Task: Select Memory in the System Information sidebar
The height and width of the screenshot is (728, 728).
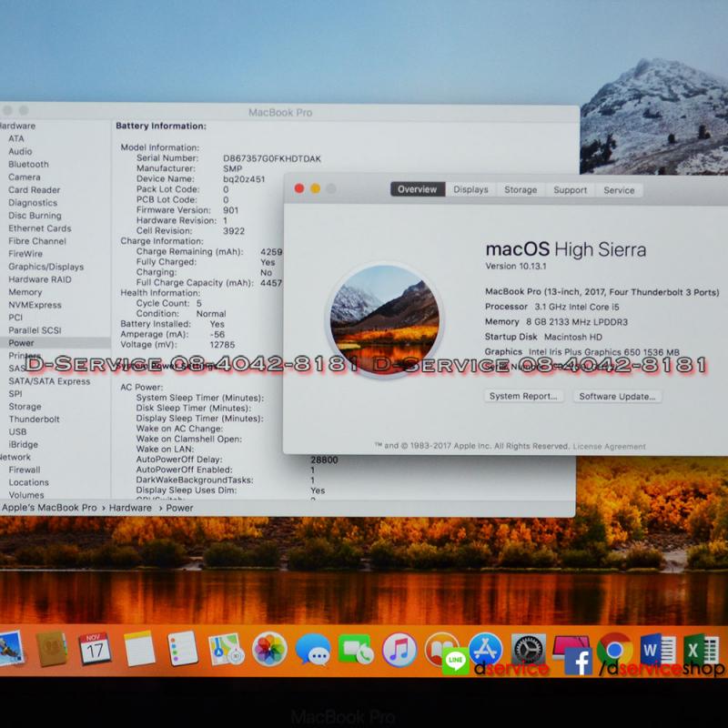Action: (x=25, y=292)
